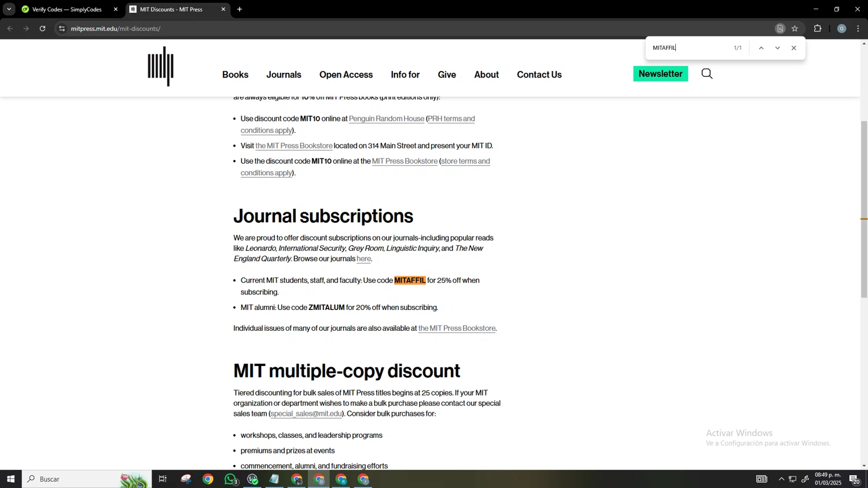Open WhatsApp from the taskbar

click(x=230, y=479)
